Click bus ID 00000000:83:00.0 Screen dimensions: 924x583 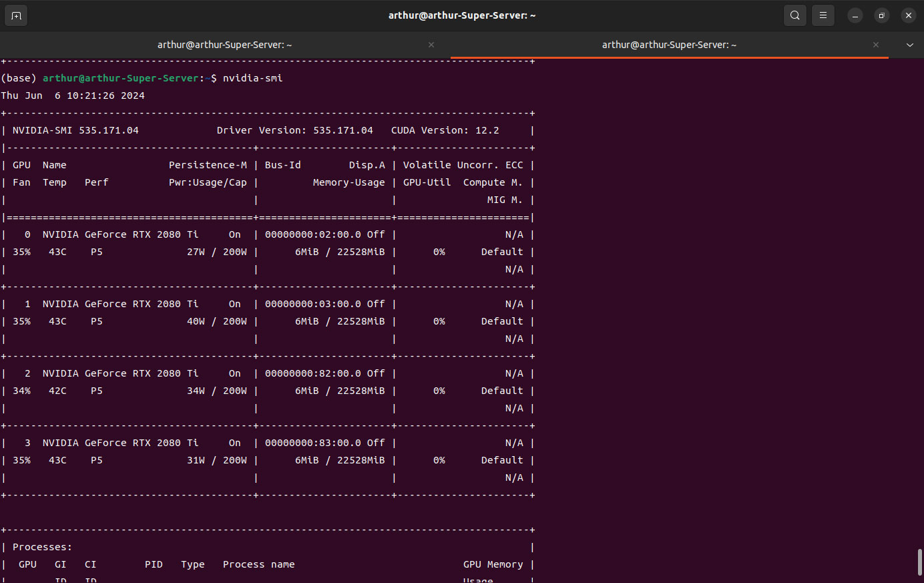(x=312, y=443)
